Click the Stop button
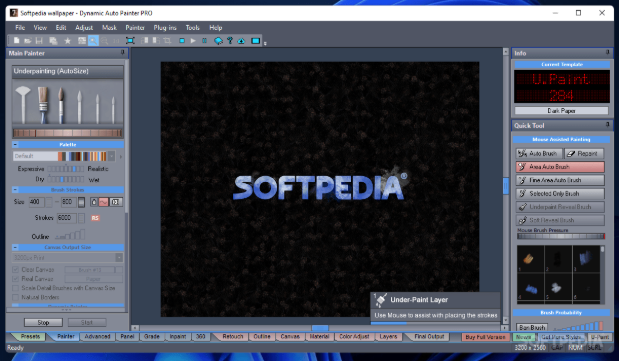Viewport: 619px width, 361px height. point(43,322)
